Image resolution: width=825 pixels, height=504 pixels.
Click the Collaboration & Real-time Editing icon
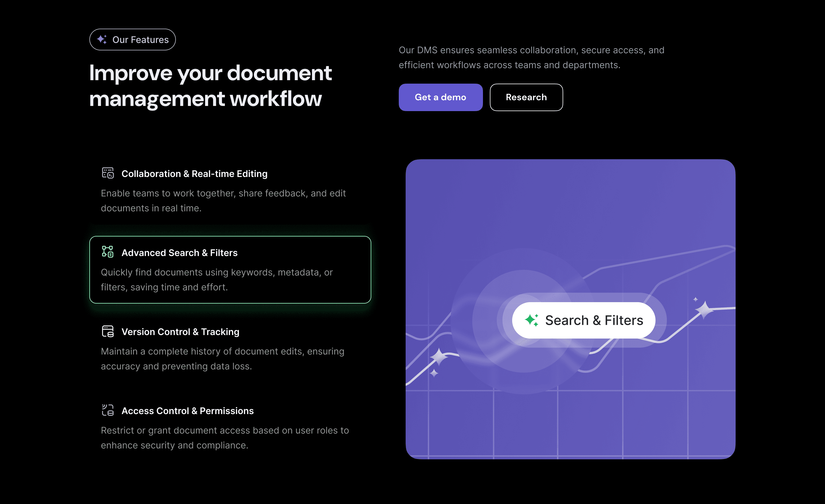(107, 173)
